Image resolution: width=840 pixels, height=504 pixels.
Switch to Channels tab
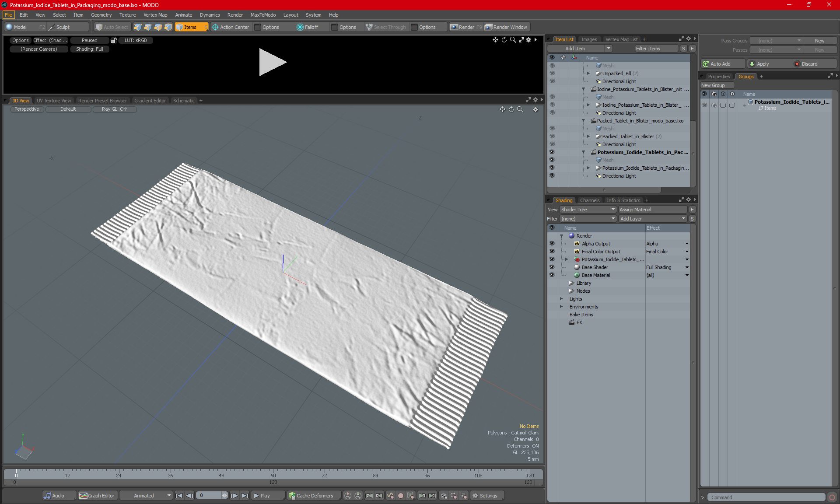(x=590, y=200)
